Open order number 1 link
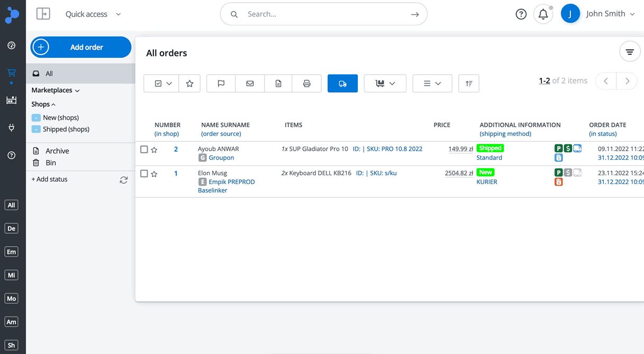 [176, 174]
